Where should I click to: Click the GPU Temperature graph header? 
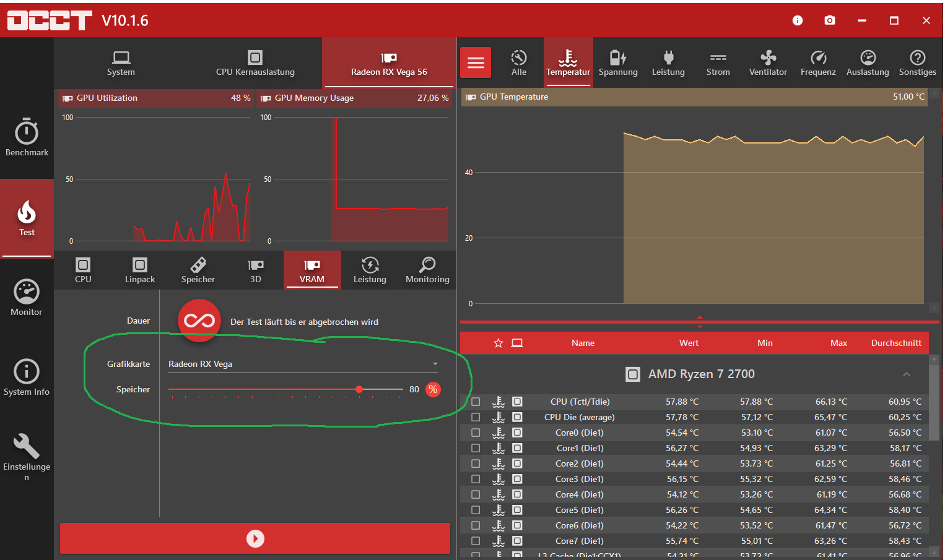click(694, 97)
